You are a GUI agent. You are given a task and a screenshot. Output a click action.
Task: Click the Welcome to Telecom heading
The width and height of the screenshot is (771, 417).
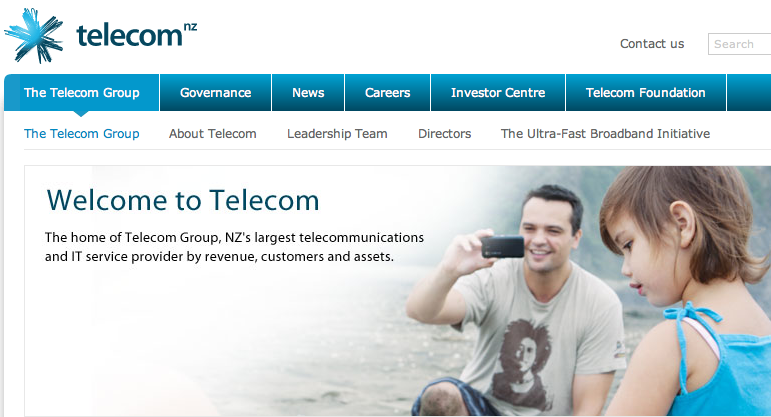[x=183, y=201]
